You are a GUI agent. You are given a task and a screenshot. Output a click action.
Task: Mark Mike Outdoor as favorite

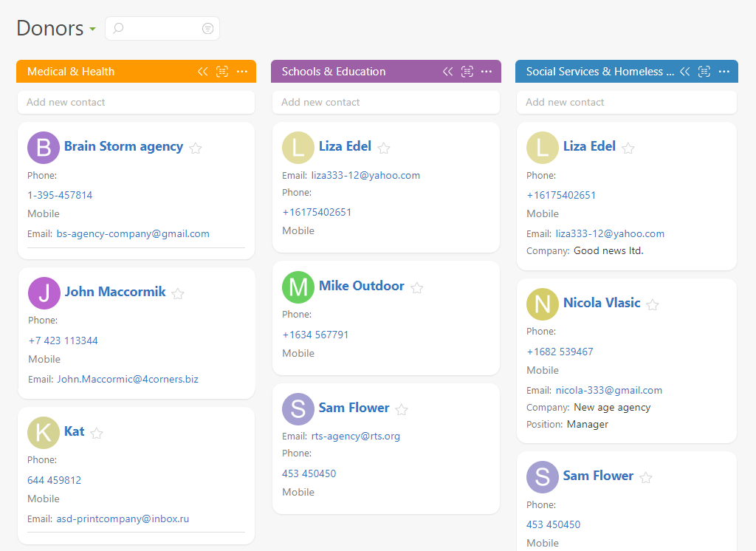pos(417,288)
